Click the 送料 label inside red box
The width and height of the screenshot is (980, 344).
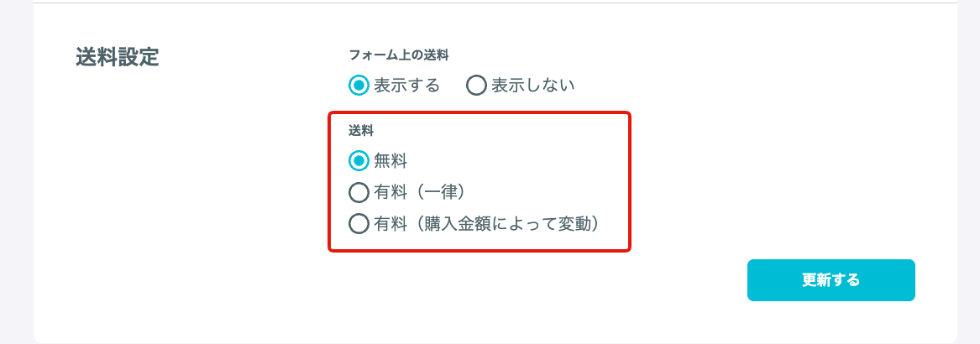tap(361, 131)
